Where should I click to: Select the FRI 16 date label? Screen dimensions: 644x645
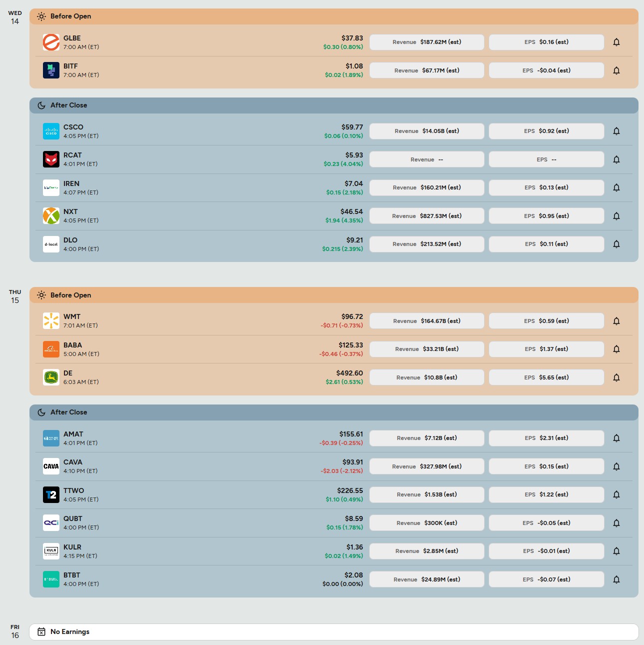(15, 631)
